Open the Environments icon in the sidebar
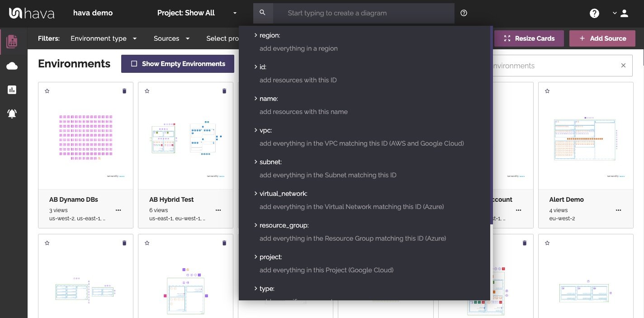The width and height of the screenshot is (644, 318). click(12, 42)
